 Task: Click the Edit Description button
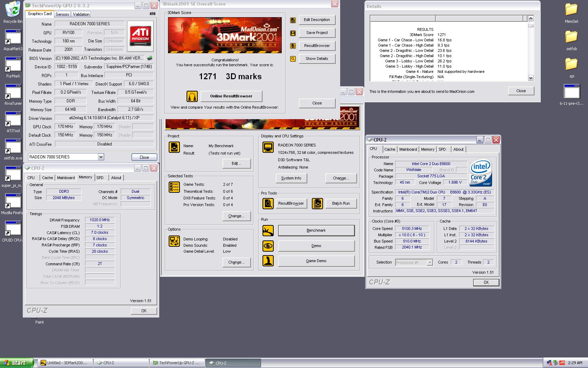point(317,20)
